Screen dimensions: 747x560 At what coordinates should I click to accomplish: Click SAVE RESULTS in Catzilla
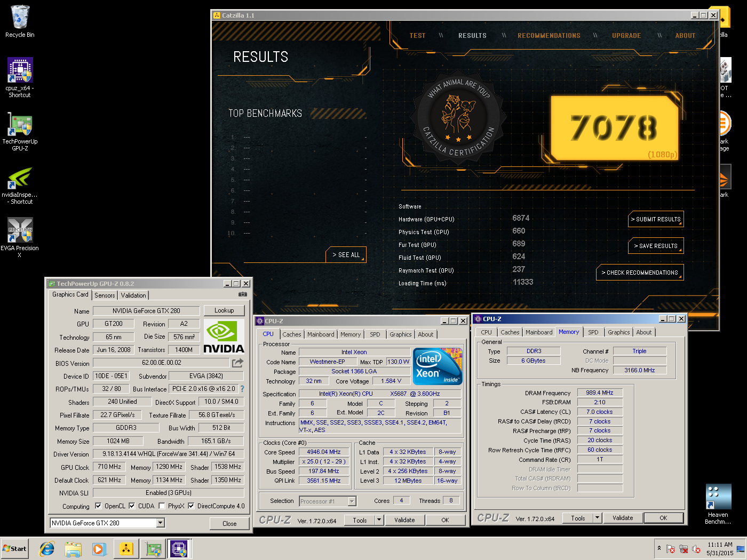656,246
